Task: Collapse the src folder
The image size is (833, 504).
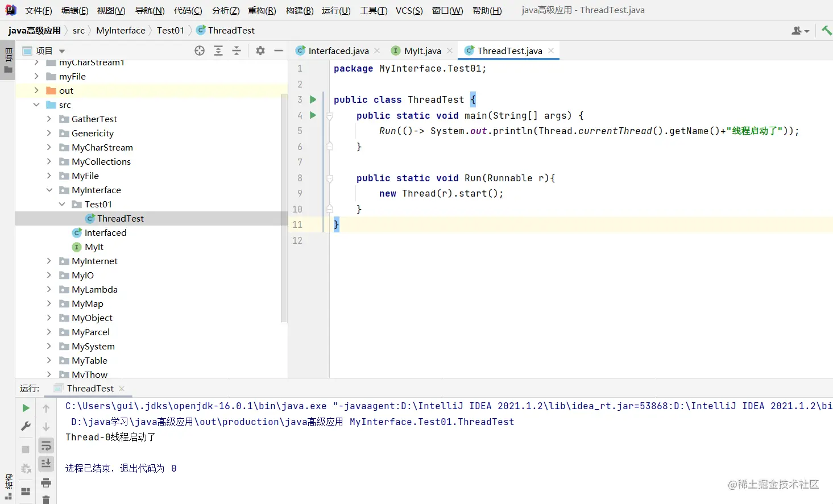Action: [x=36, y=105]
